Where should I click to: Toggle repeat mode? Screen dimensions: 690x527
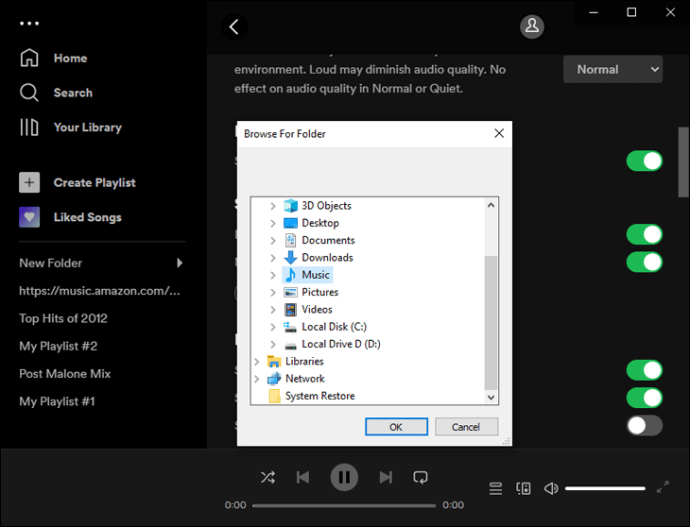click(x=420, y=477)
